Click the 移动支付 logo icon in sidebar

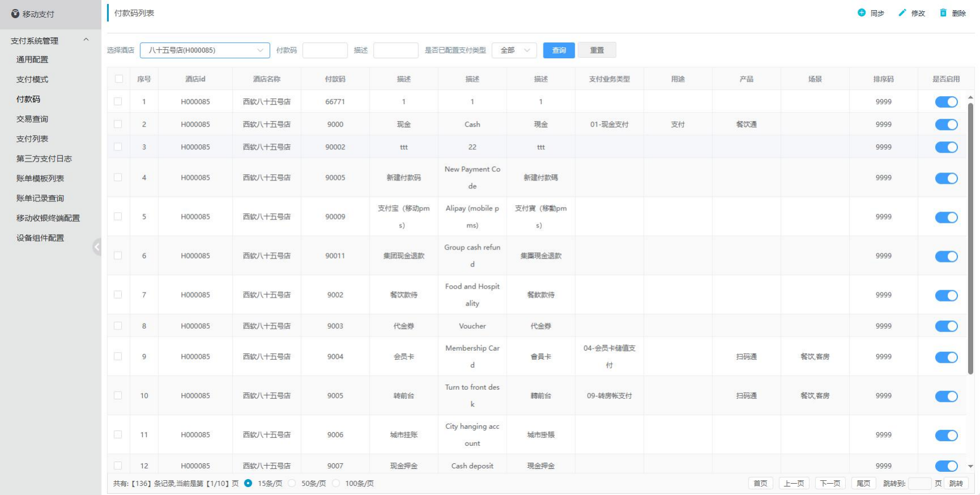tap(15, 14)
